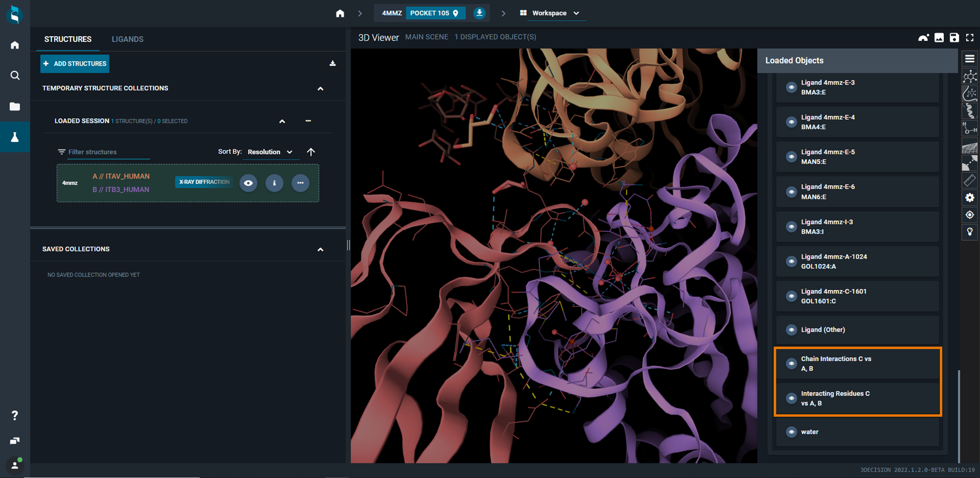Show info for structure 4mmz
The width and height of the screenshot is (980, 478).
[x=274, y=183]
